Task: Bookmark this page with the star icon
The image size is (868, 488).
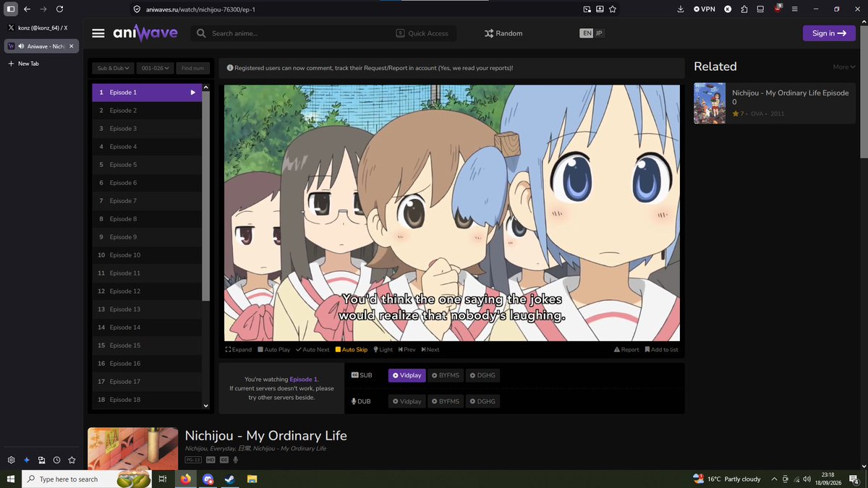Action: pos(613,9)
